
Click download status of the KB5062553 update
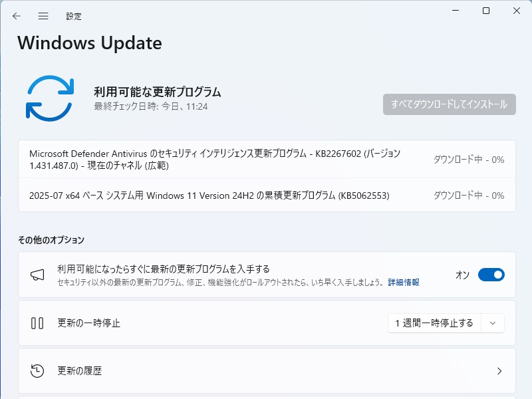tap(469, 196)
